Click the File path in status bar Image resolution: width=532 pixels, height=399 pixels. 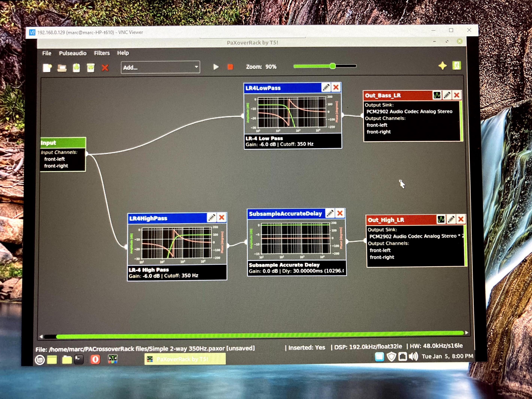coord(145,349)
